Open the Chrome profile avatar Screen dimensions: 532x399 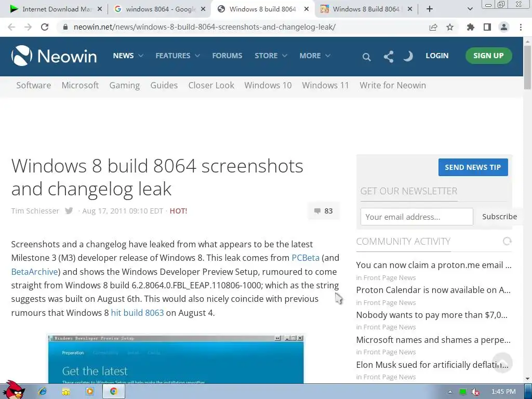pyautogui.click(x=504, y=27)
